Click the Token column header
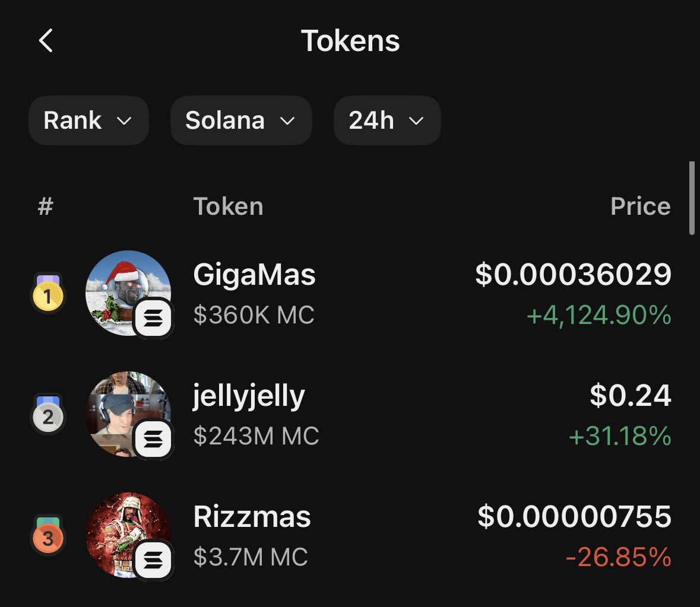The width and height of the screenshot is (700, 607). [x=228, y=206]
